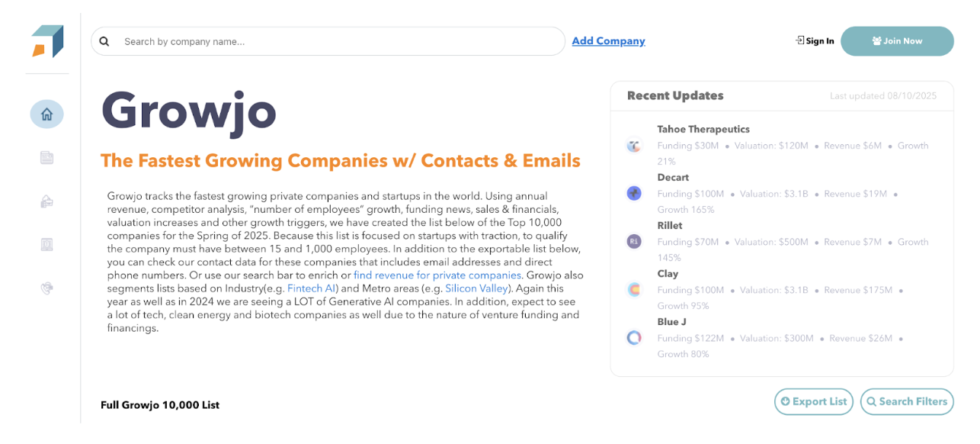This screenshot has width=980, height=444.
Task: Click the briefcase icon in sidebar
Action: coord(46,201)
